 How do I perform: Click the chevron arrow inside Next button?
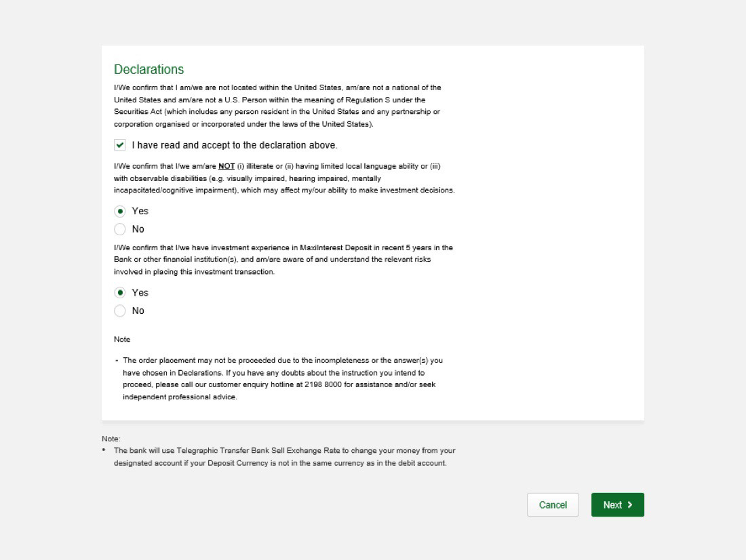click(630, 505)
